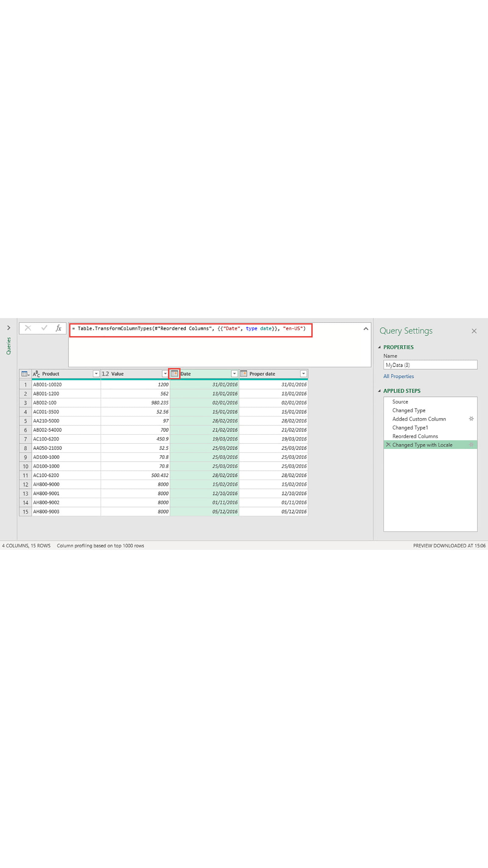Viewport: 488px width, 868px height.
Task: Open the Proper date column filter dropdown
Action: point(303,373)
